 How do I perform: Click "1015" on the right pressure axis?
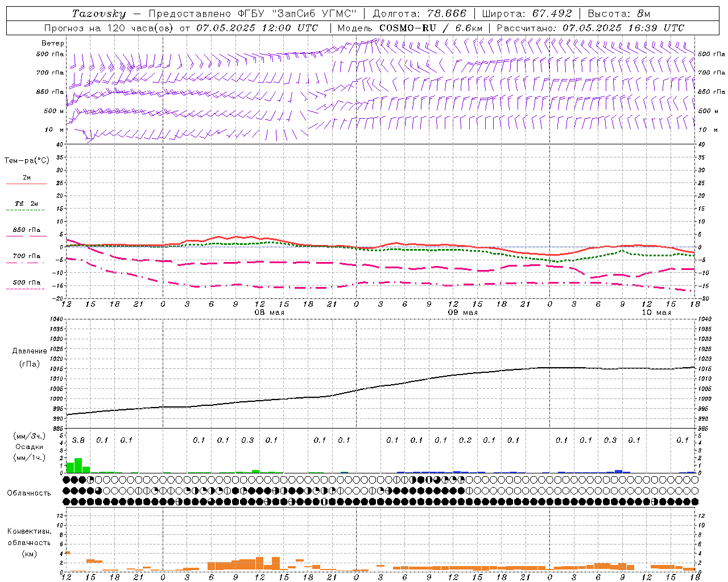pyautogui.click(x=704, y=369)
